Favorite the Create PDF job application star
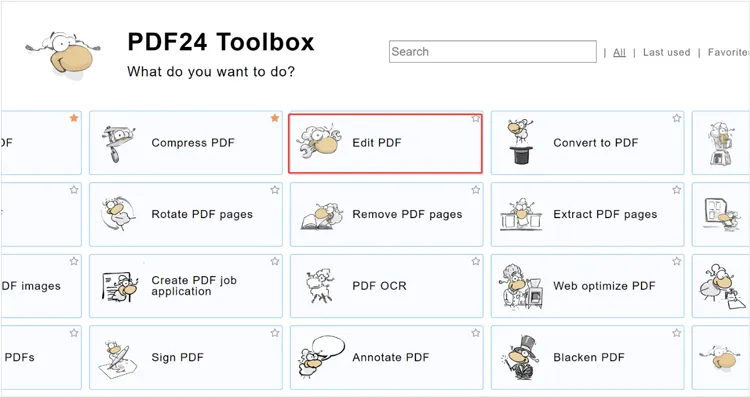750x397 pixels. pos(275,261)
